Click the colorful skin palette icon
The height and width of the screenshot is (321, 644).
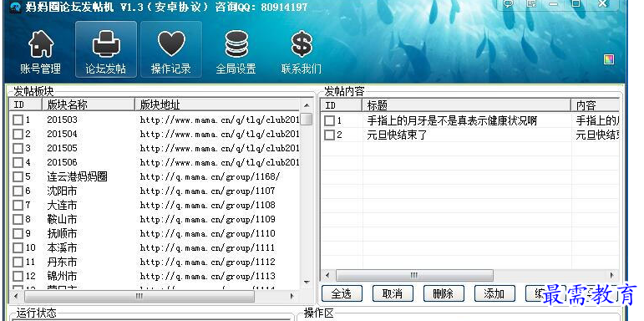coord(609,59)
